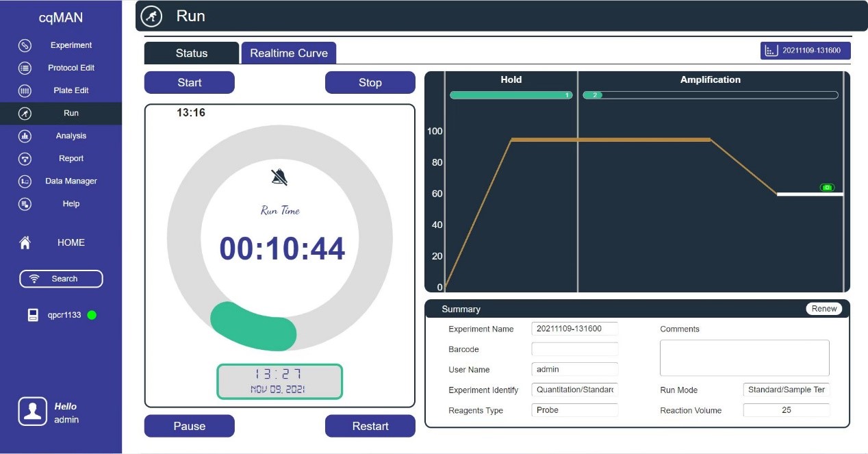Click the white 60-degree step segment

[810, 194]
